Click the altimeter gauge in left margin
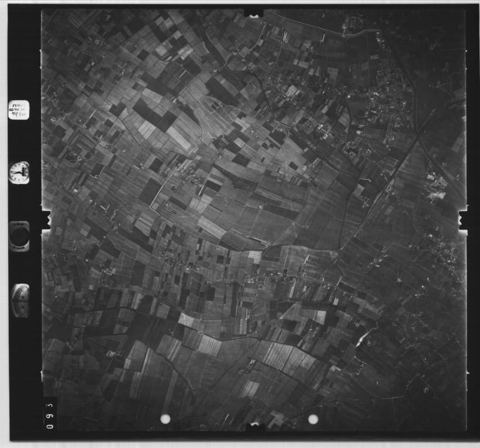The height and width of the screenshot is (448, 480). click(x=19, y=300)
